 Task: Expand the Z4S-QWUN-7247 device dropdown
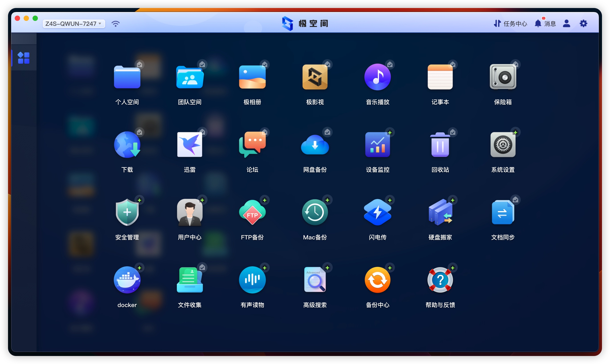coord(74,24)
